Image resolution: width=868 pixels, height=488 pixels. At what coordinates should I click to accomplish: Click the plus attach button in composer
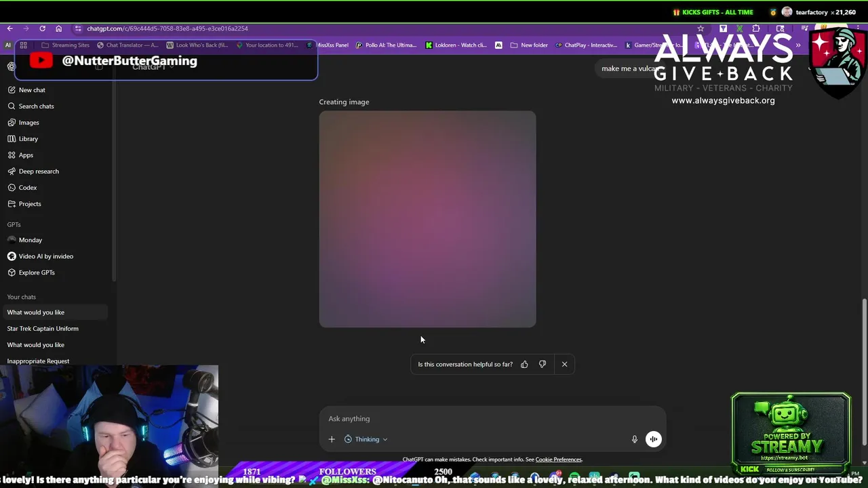coord(332,439)
